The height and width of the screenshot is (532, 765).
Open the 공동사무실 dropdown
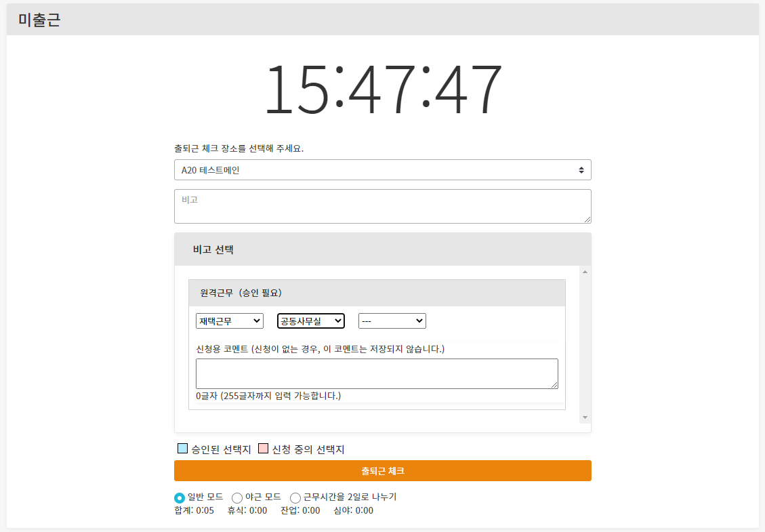click(310, 321)
